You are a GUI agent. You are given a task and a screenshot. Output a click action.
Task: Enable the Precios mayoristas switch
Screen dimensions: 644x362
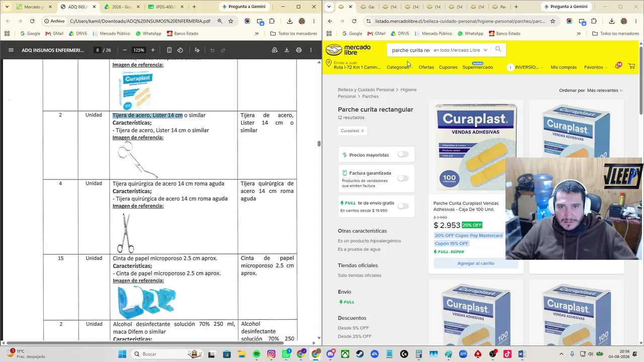(403, 154)
